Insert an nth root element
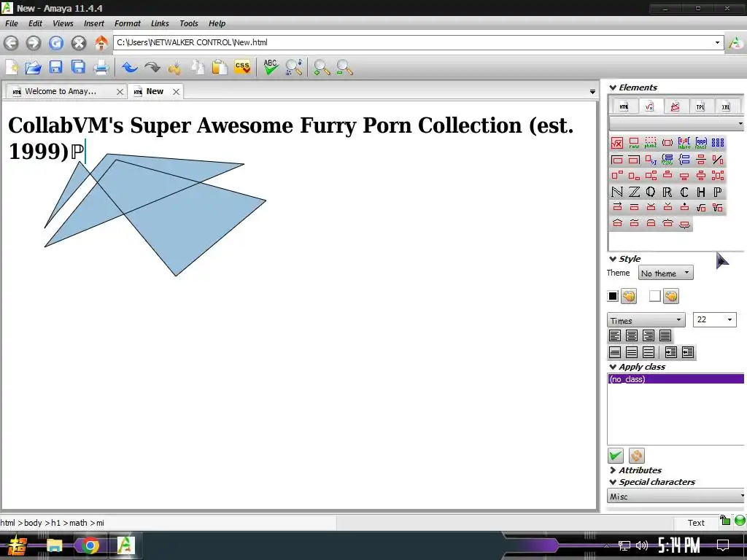The width and height of the screenshot is (747, 560). (718, 207)
